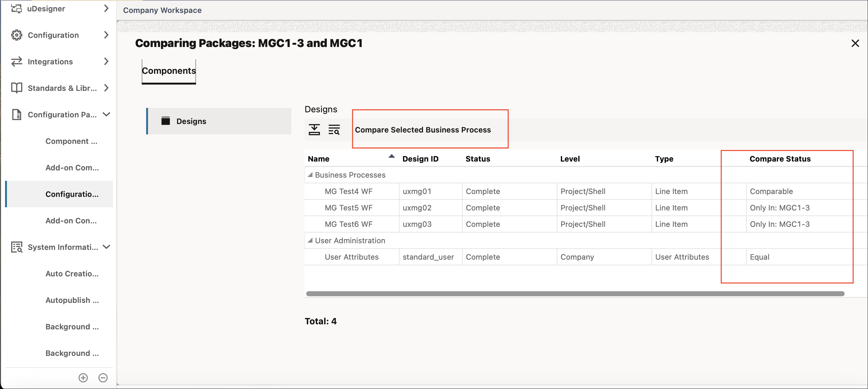Click the Configuration Packages document icon
Screen dimensions: 868x389
(16, 115)
